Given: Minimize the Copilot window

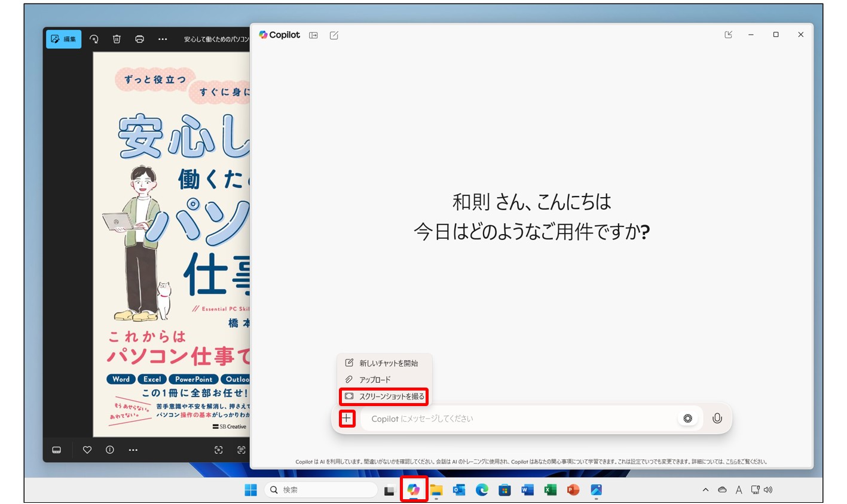Looking at the screenshot, I should click(751, 35).
